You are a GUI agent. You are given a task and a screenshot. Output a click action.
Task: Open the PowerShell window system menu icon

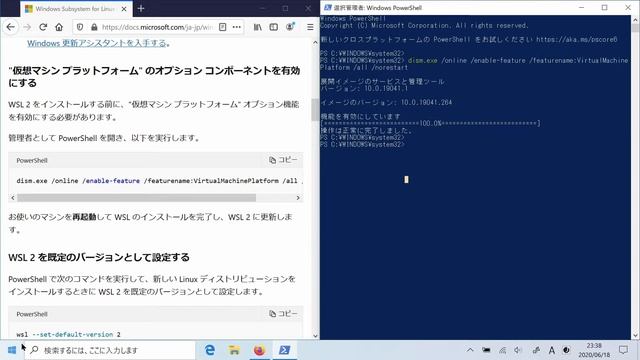point(327,7)
